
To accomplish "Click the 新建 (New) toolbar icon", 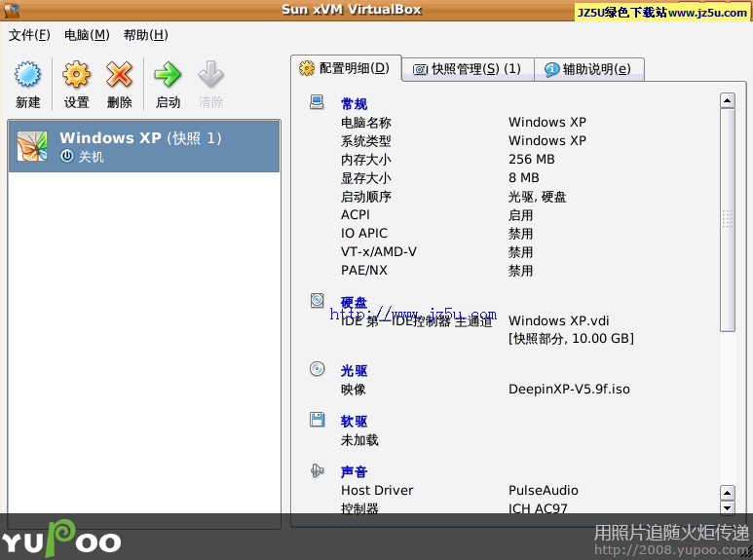I will [28, 74].
